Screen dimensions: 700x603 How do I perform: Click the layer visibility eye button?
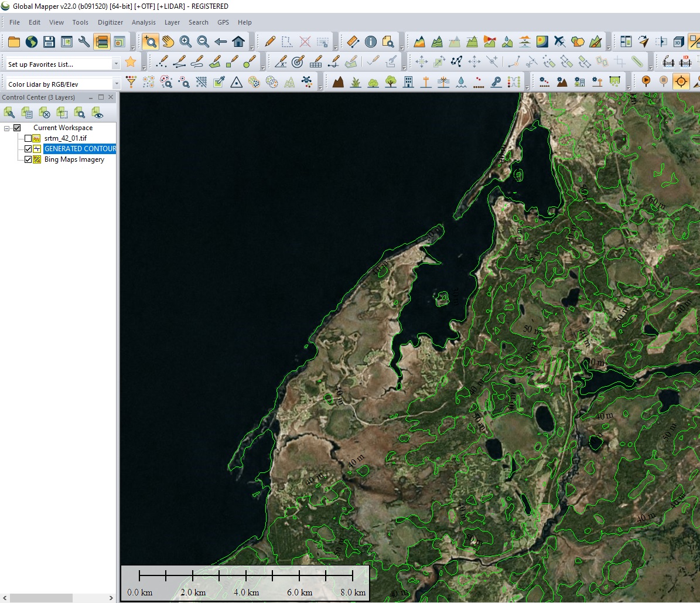coord(97,113)
